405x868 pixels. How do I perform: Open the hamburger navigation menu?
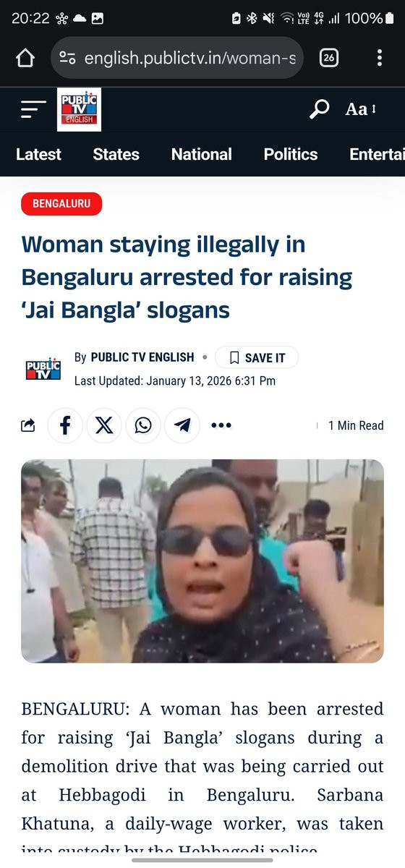[x=33, y=110]
